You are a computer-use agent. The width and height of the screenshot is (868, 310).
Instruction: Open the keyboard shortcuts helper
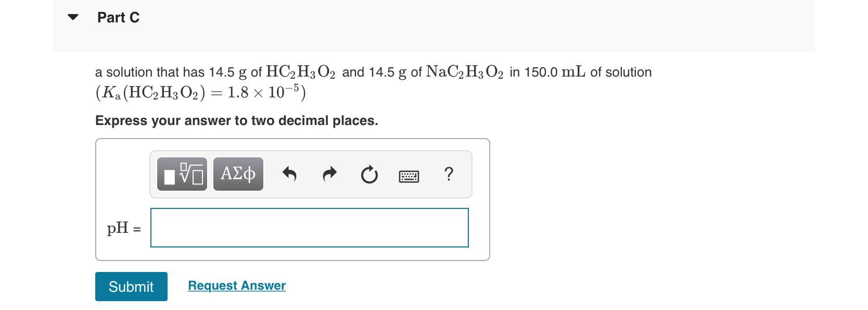(x=409, y=176)
